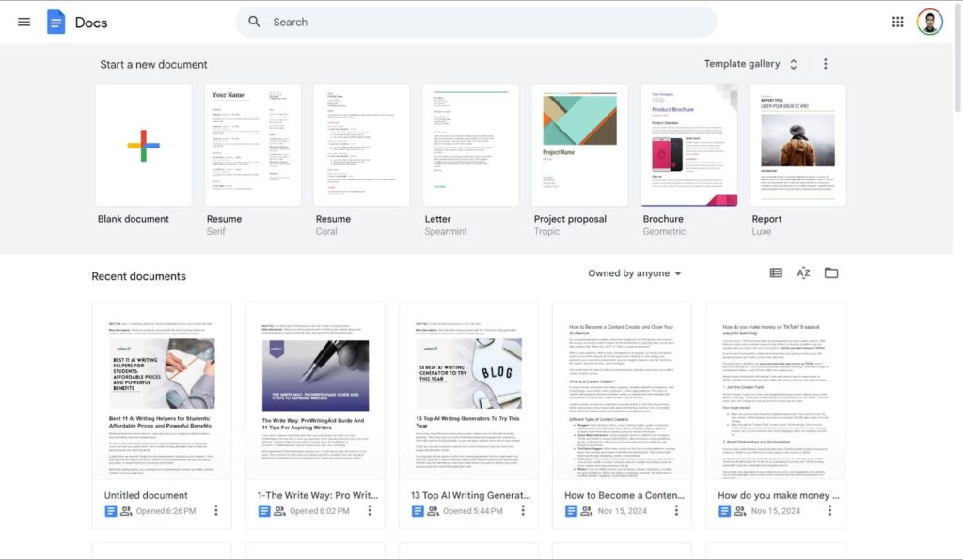Open more options next to Template gallery

pos(826,64)
